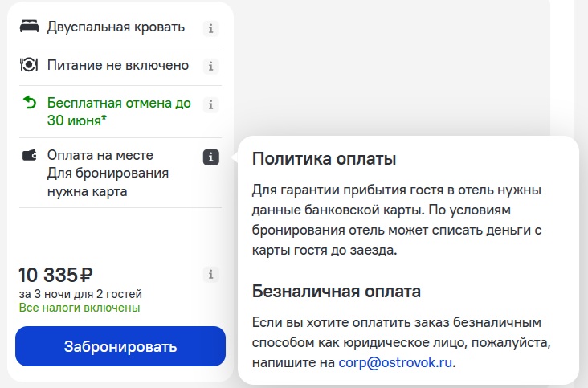The height and width of the screenshot is (388, 588).
Task: Open the corp@ostrovok.ru email link
Action: (395, 363)
